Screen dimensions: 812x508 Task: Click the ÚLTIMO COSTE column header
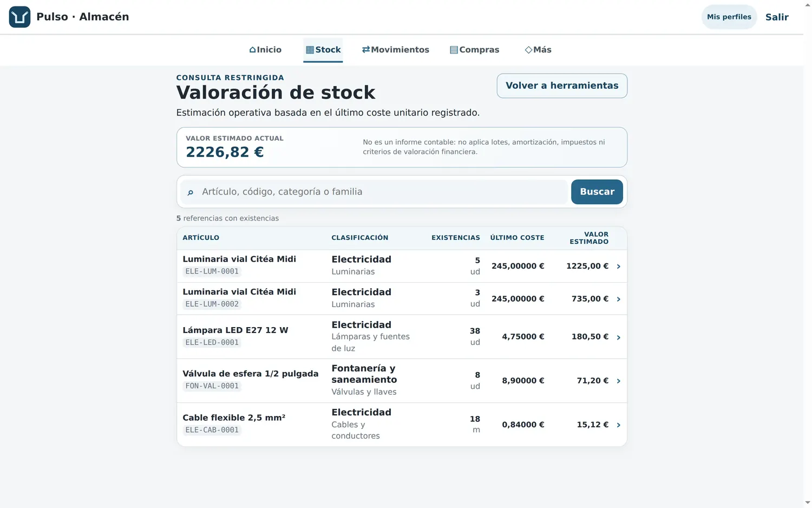[x=518, y=238]
